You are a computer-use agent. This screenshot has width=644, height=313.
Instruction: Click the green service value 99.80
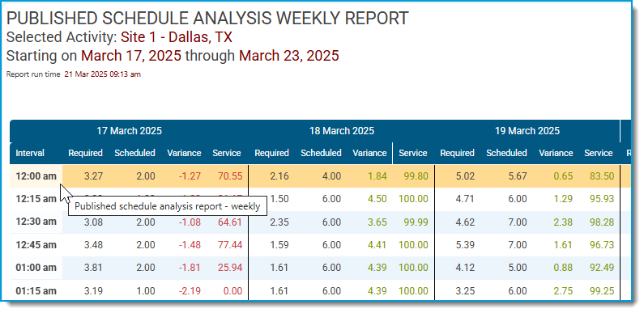416,176
